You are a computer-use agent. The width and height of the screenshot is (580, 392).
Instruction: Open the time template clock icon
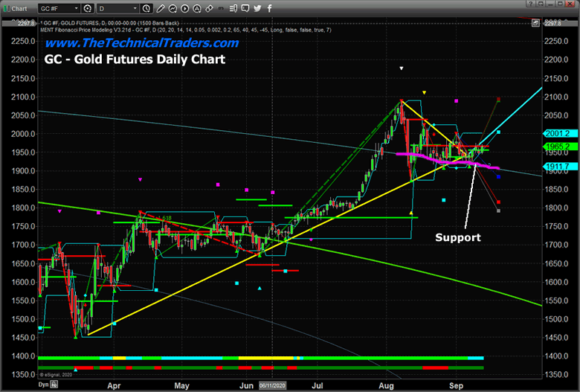pyautogui.click(x=146, y=8)
